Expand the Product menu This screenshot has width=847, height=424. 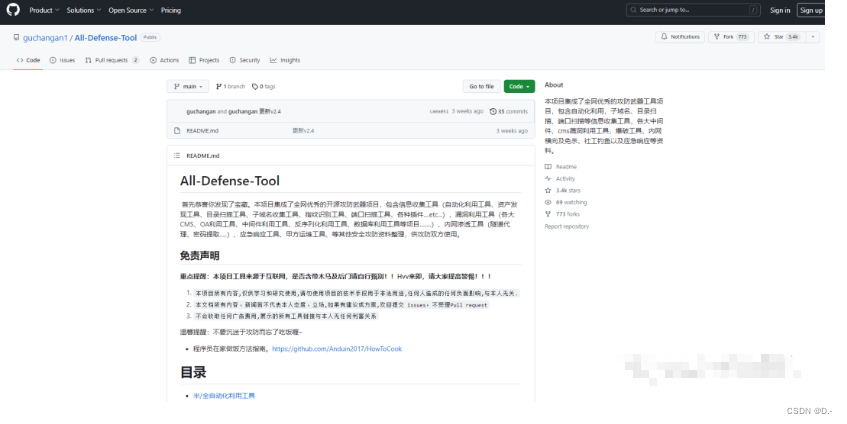(44, 10)
